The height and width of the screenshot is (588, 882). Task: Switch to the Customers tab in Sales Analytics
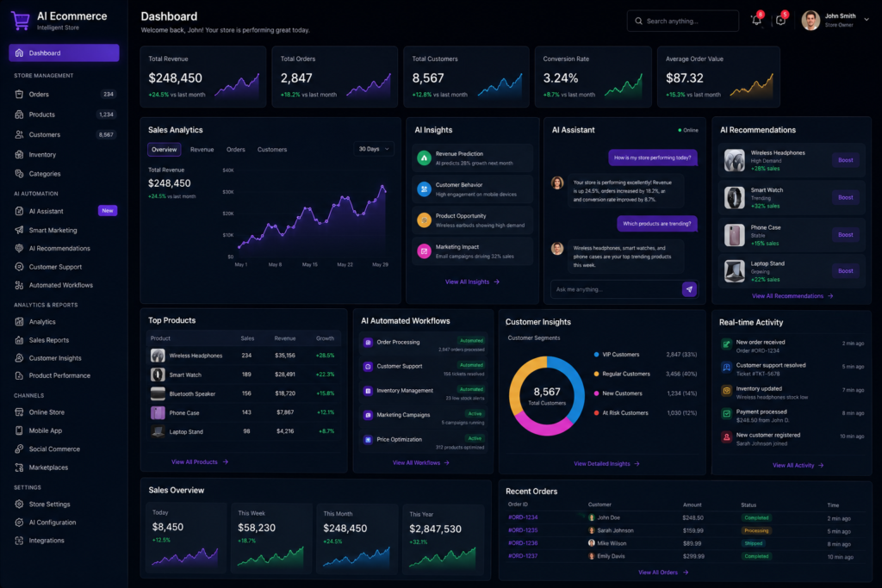coord(272,150)
